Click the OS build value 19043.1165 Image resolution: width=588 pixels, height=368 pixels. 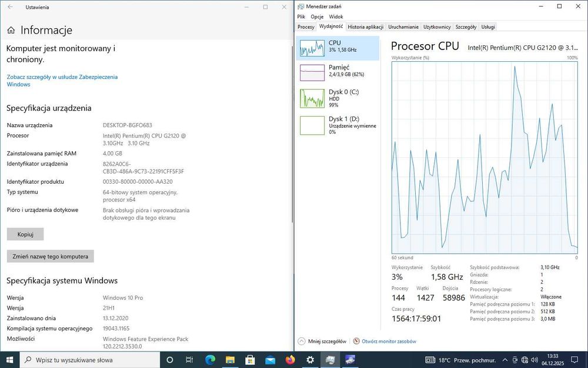pyautogui.click(x=116, y=328)
